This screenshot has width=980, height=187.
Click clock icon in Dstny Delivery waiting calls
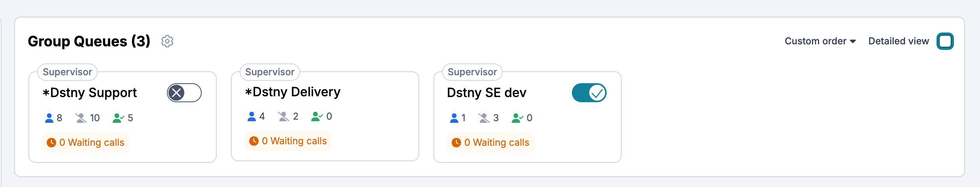point(254,141)
